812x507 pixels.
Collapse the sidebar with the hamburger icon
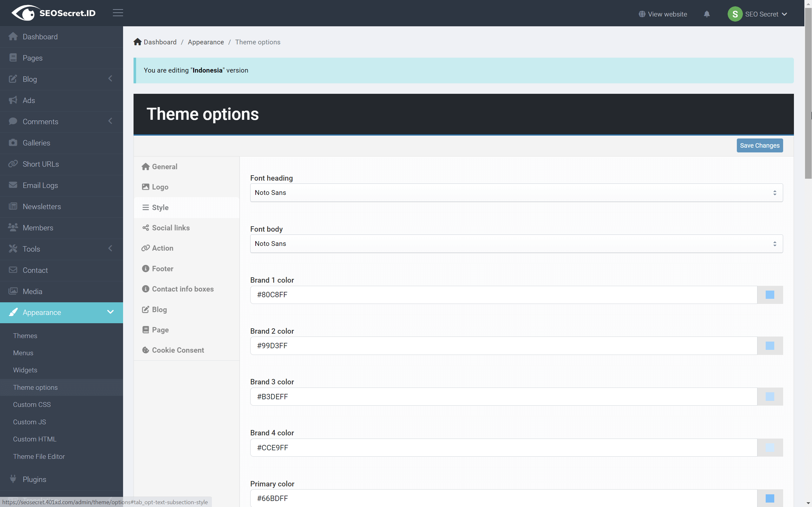[x=118, y=13]
